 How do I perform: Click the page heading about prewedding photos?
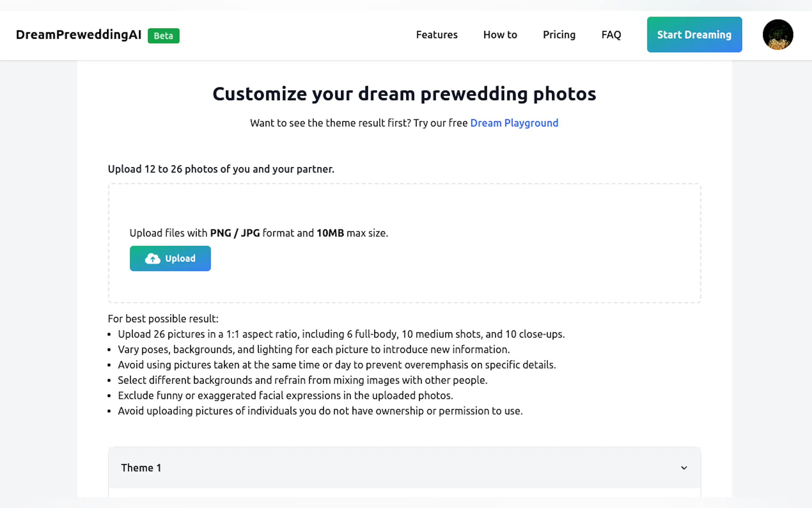[x=404, y=94]
